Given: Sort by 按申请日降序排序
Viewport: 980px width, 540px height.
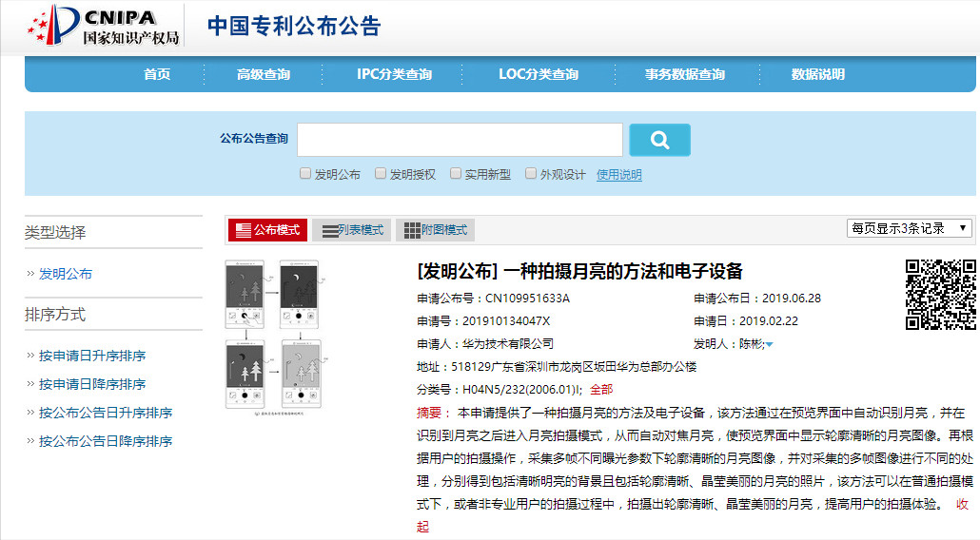Looking at the screenshot, I should pos(92,384).
